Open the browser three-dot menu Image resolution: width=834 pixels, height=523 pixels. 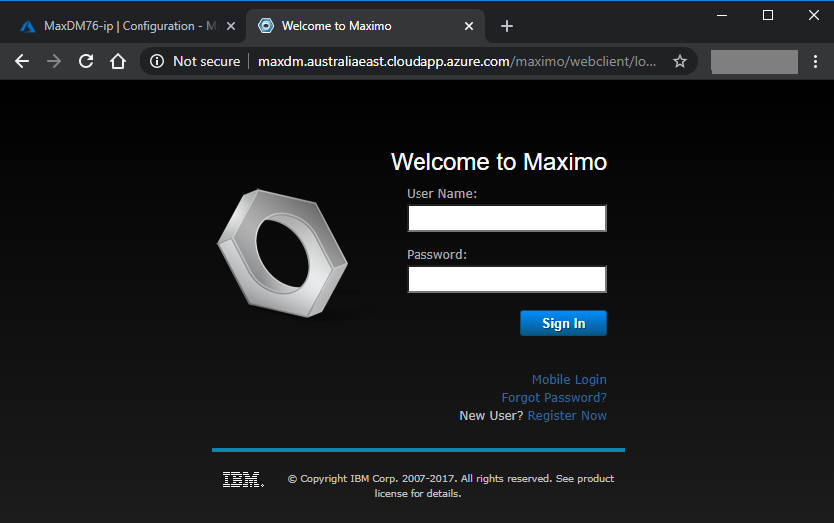815,61
